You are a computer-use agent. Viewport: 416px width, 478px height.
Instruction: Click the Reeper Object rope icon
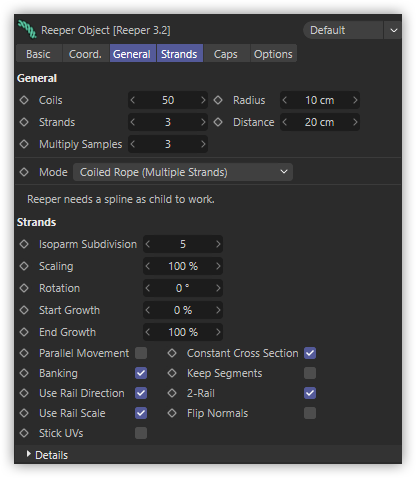pos(27,29)
